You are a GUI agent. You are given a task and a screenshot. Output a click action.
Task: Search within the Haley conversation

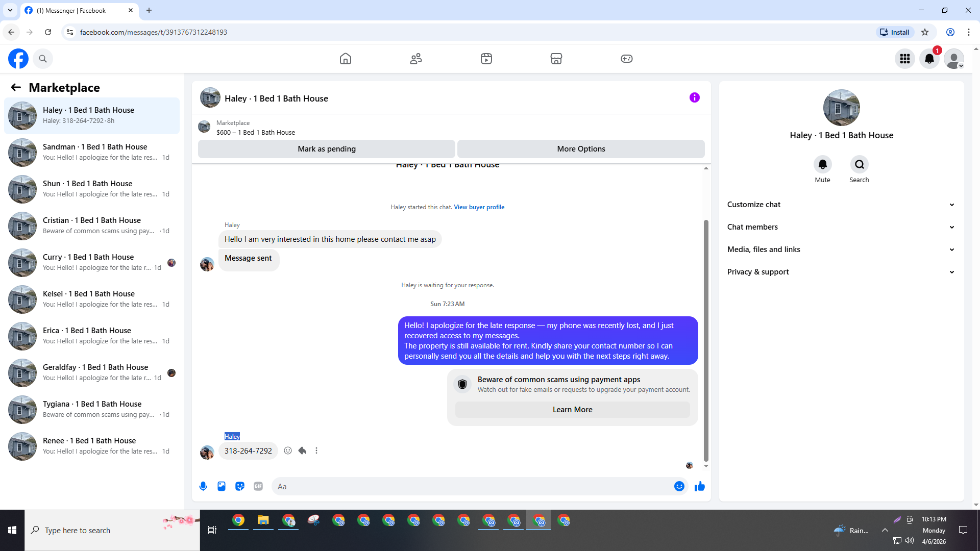(860, 164)
